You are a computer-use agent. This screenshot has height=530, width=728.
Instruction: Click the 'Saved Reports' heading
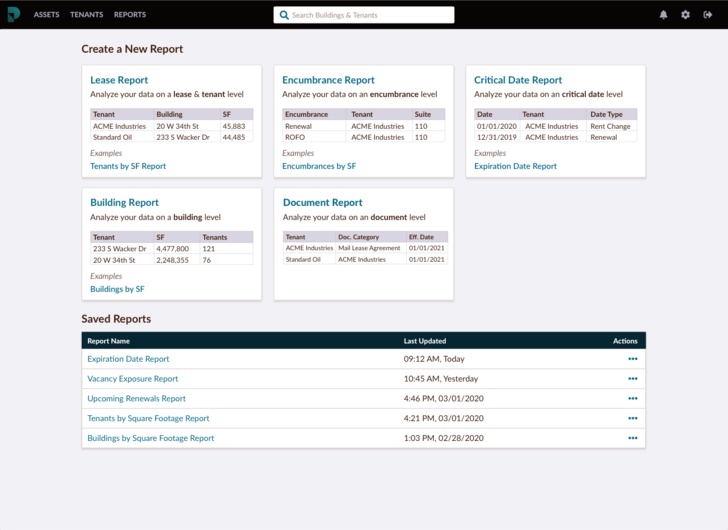pos(116,319)
